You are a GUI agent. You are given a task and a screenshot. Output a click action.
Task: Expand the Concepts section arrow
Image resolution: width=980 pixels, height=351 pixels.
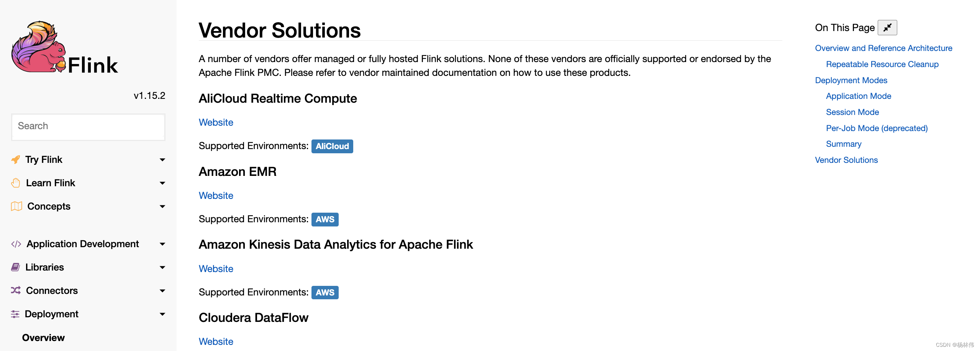(162, 207)
